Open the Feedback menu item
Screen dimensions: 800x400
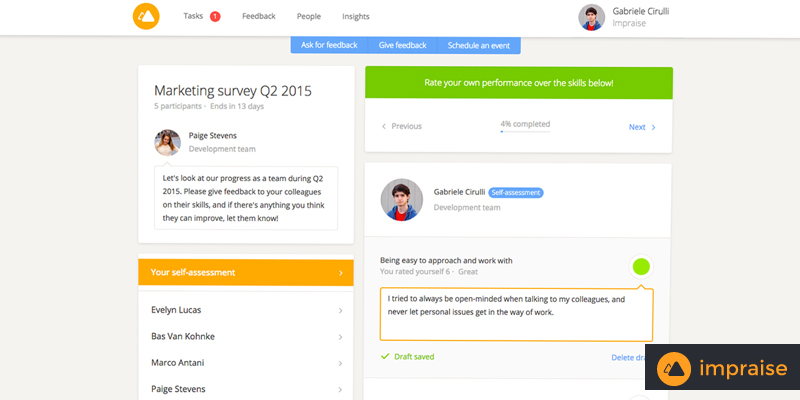coord(258,17)
